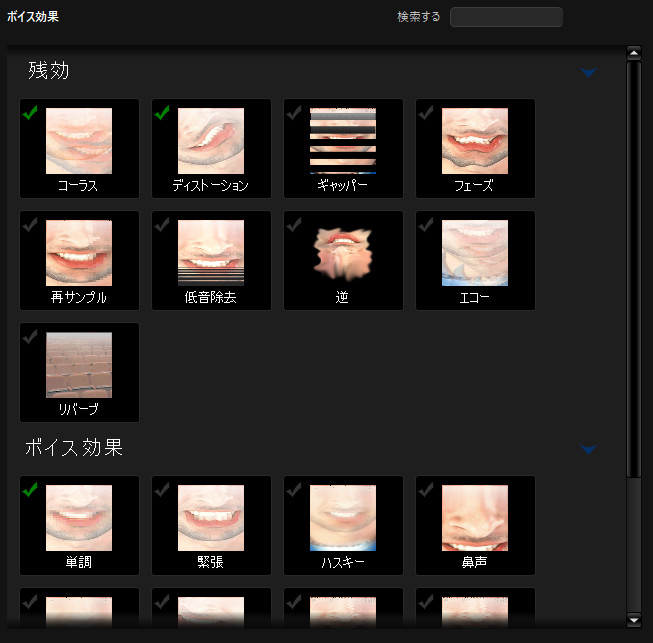
Task: Click the scrollbar down arrow
Action: [x=634, y=620]
